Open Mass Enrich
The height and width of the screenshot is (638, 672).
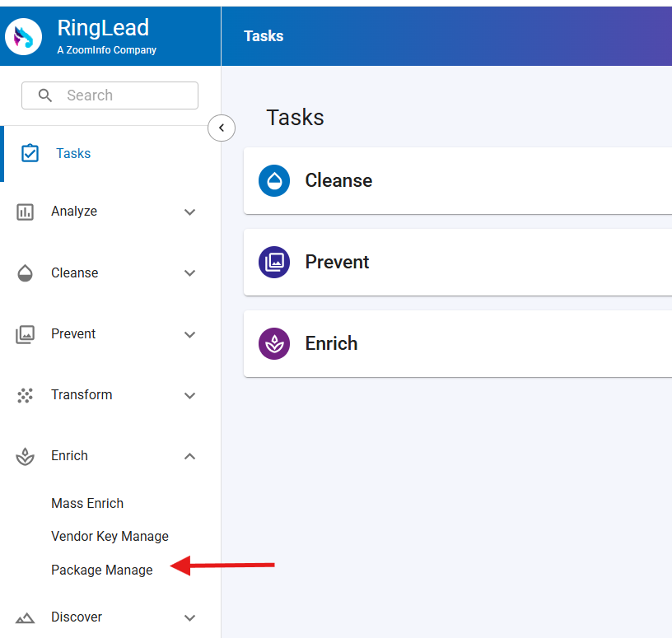87,503
